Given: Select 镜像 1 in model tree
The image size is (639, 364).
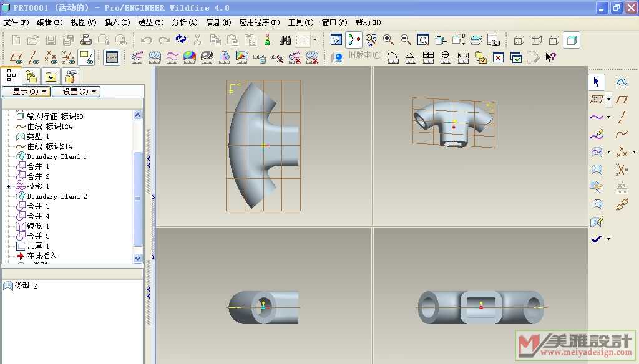Looking at the screenshot, I should point(38,226).
